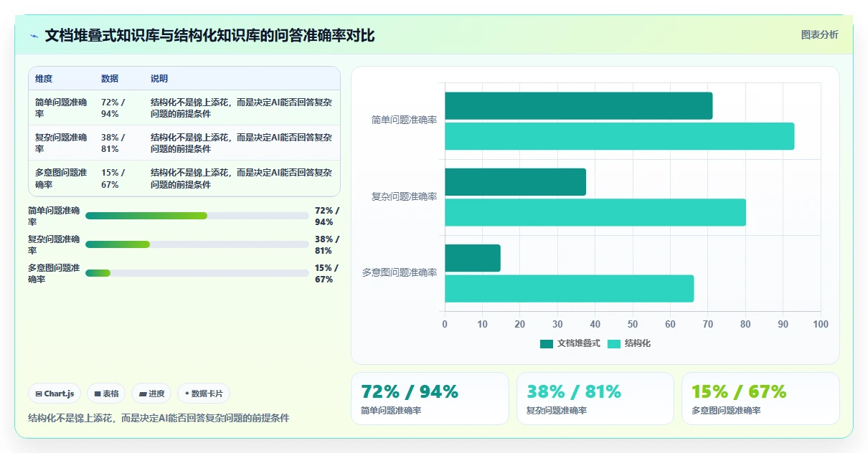Viewport: 868px width, 453px height.
Task: Click the 38% / 81% value beside the progress bar
Action: pyautogui.click(x=327, y=244)
